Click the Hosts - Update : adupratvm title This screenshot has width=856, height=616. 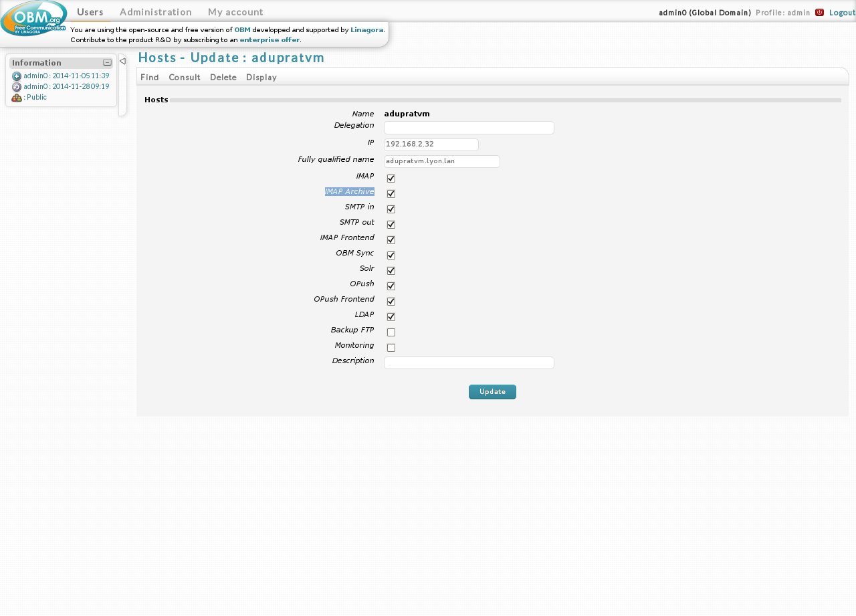coord(231,58)
